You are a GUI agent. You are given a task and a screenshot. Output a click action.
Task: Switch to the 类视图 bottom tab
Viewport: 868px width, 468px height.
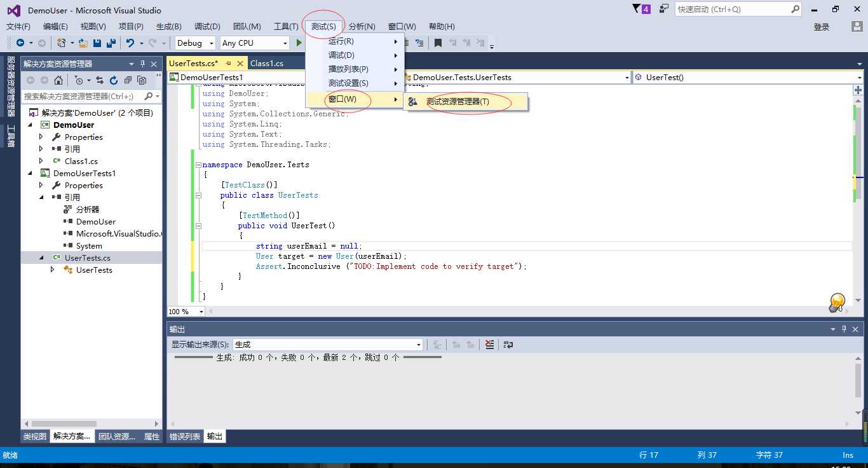[x=35, y=436]
